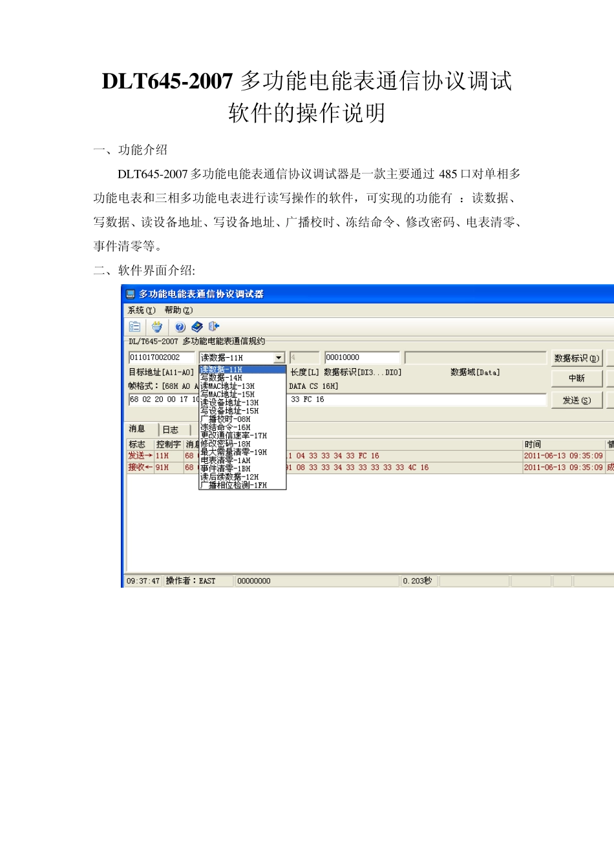Pick 事件清零-1BH from the list
The image size is (614, 868).
pos(242,469)
